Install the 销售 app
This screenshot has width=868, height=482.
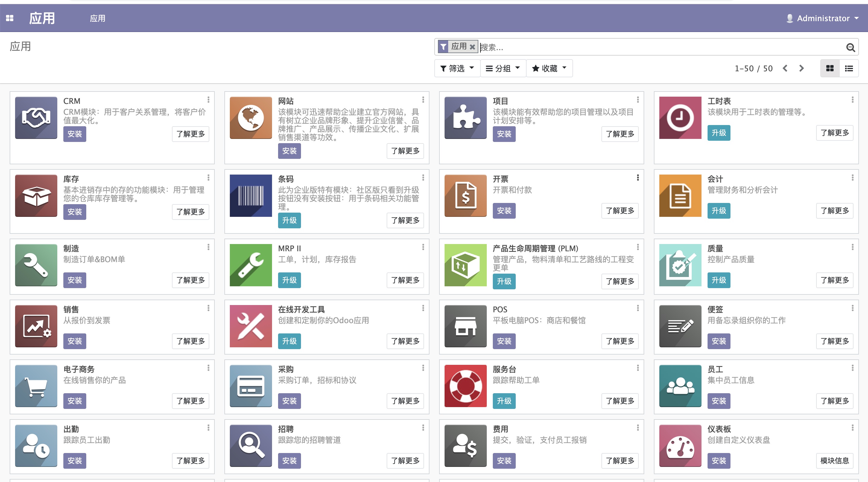74,341
